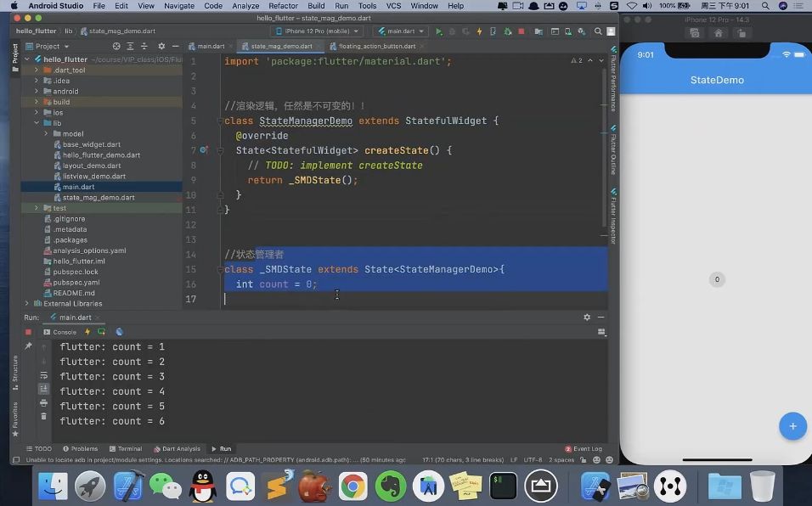Image resolution: width=812 pixels, height=506 pixels.
Task: Stop the running app with the red toolbar square
Action: (522, 31)
